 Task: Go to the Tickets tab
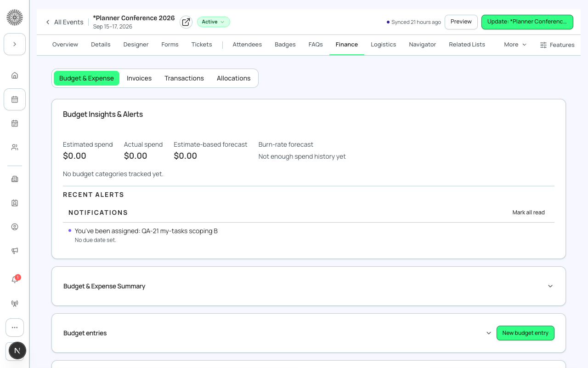point(202,45)
